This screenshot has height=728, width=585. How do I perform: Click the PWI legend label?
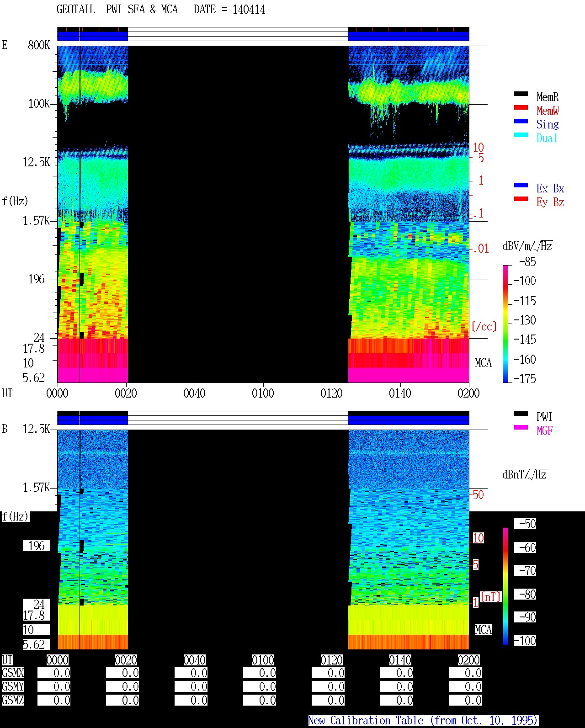[544, 417]
